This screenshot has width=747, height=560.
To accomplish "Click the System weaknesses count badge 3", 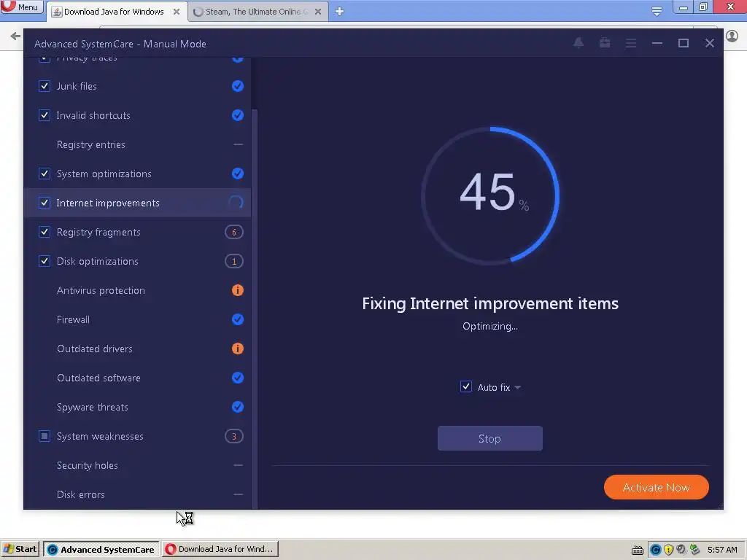I will pyautogui.click(x=234, y=436).
